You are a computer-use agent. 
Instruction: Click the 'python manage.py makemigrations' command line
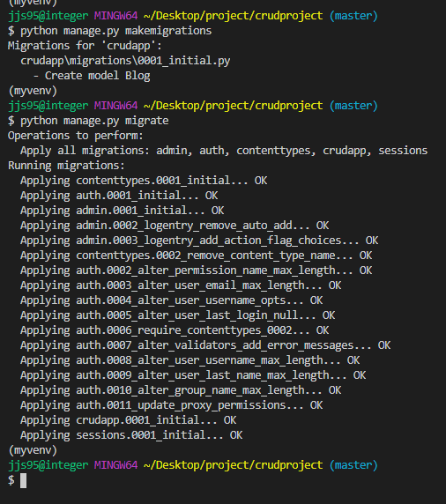pos(109,31)
